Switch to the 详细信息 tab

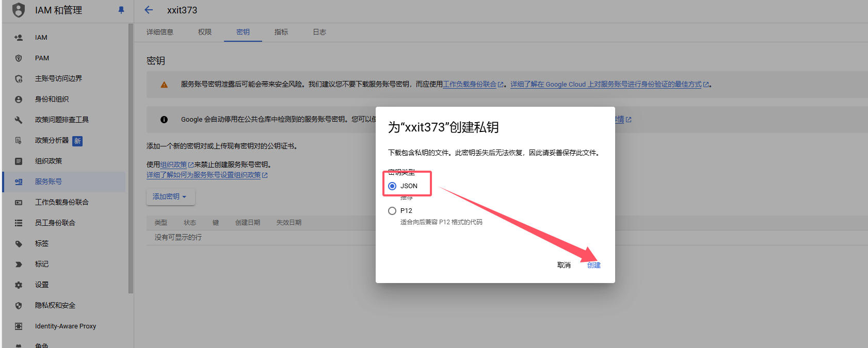point(160,32)
